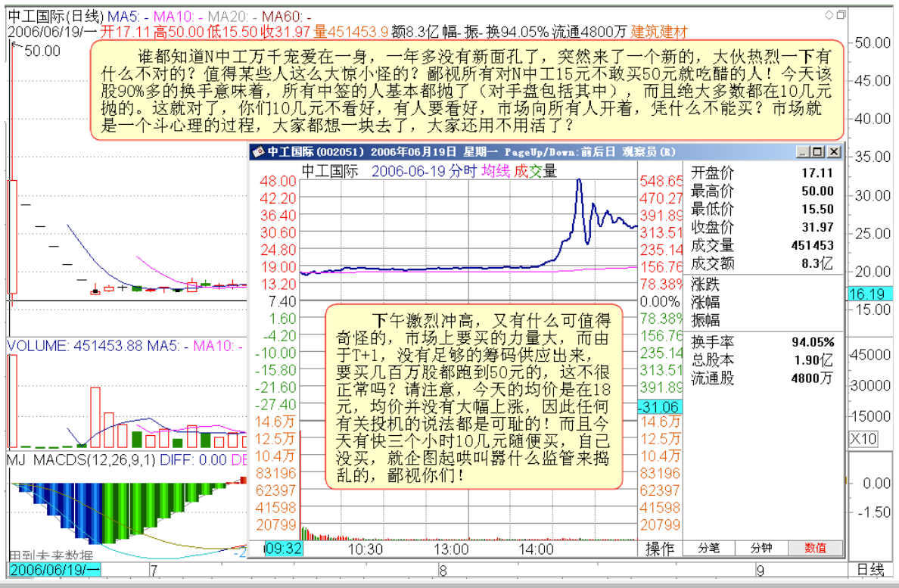Click month marker 9 on time axis
This screenshot has width=899, height=588.
click(x=761, y=571)
